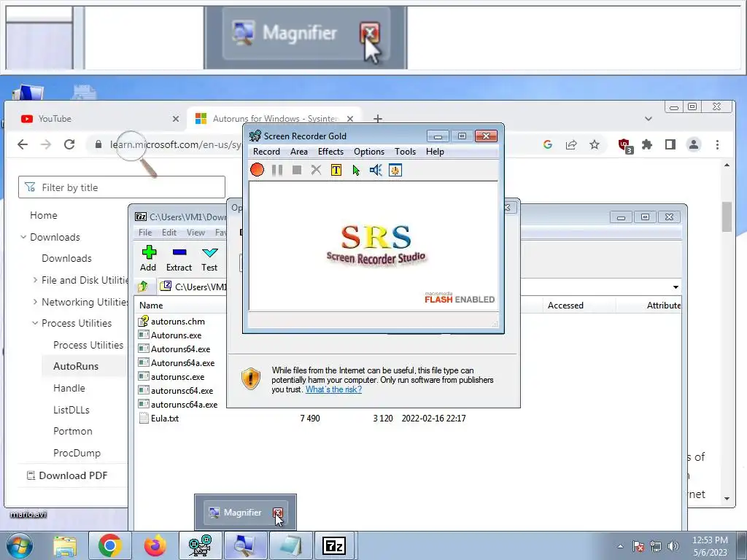Open Firefox from the taskbar
The width and height of the screenshot is (747, 560).
click(x=155, y=545)
